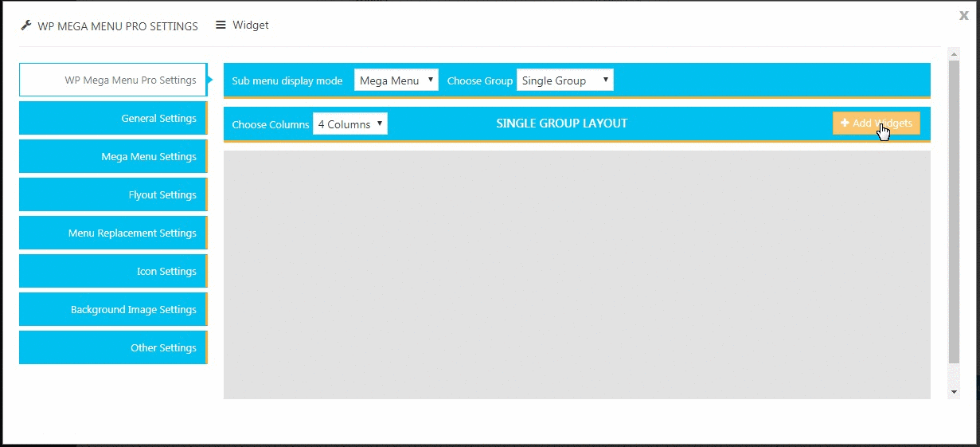Expand the Choose Group dropdown
The image size is (980, 447).
point(565,80)
